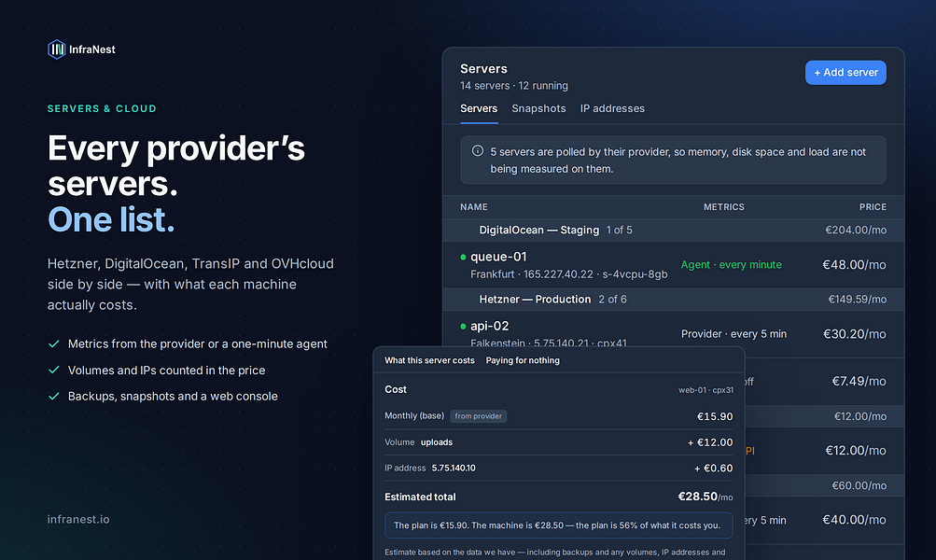The image size is (936, 560).
Task: Click the €204.00/mo group total
Action: [856, 230]
